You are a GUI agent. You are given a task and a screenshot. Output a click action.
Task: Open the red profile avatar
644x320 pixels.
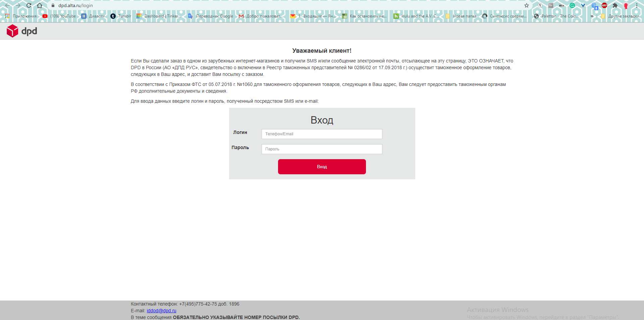(x=626, y=6)
